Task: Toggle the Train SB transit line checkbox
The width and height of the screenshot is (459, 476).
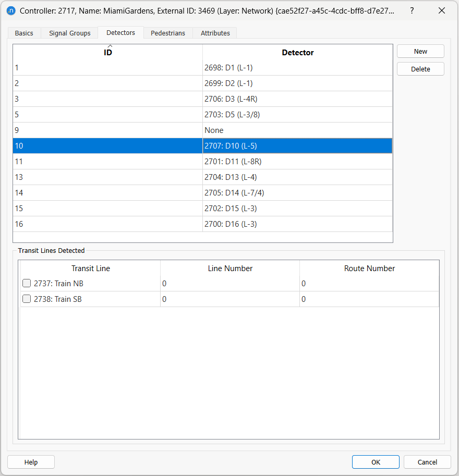Action: pyautogui.click(x=27, y=299)
